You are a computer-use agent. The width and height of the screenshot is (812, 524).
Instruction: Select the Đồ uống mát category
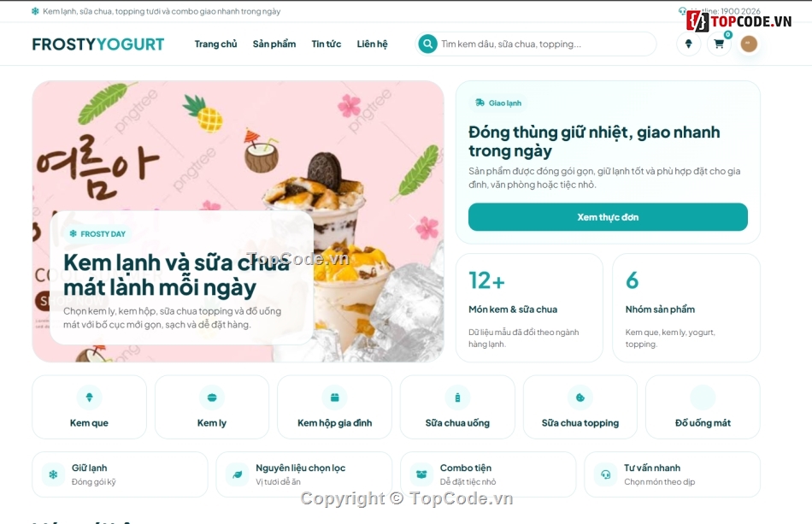[x=703, y=407]
